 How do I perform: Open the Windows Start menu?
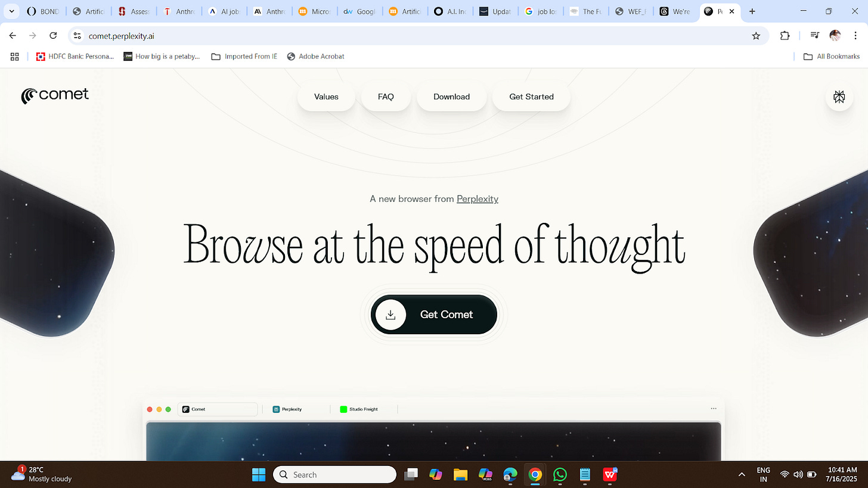259,474
